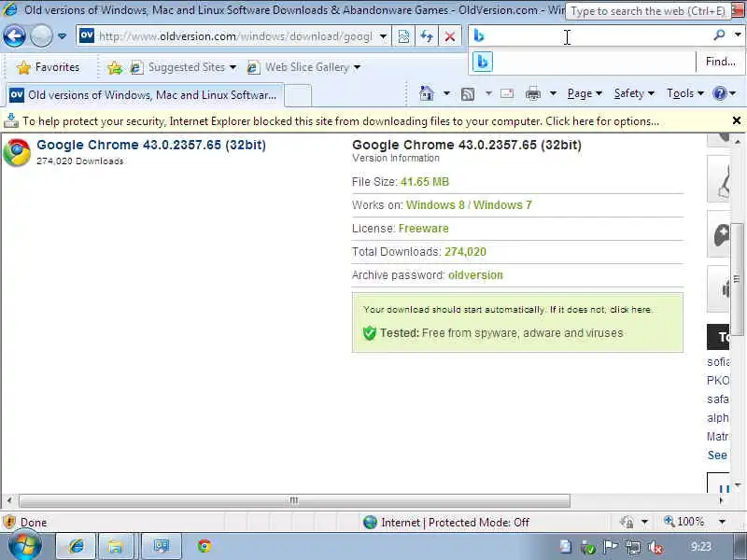Image resolution: width=747 pixels, height=560 pixels.
Task: Click 'click here' download link
Action: [x=630, y=310]
